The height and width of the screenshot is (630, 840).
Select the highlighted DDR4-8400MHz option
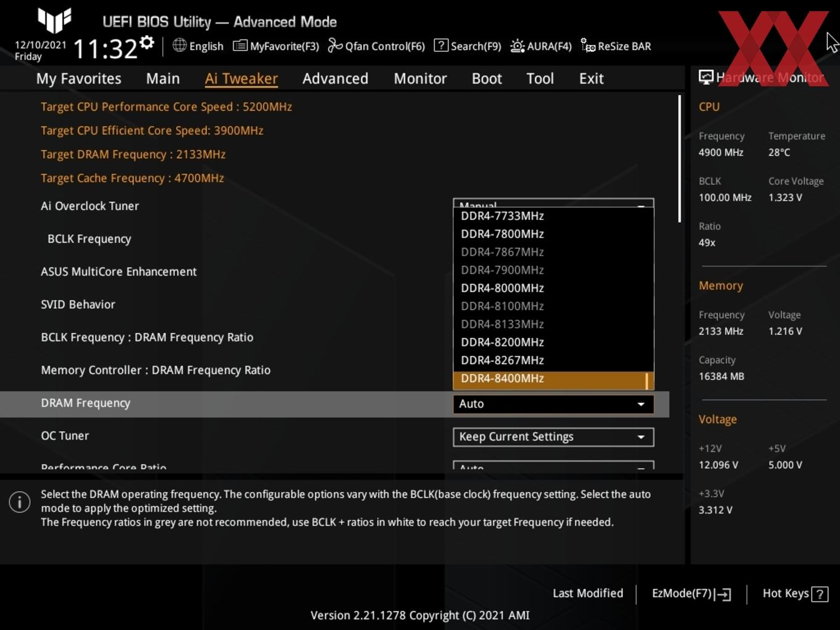click(553, 380)
